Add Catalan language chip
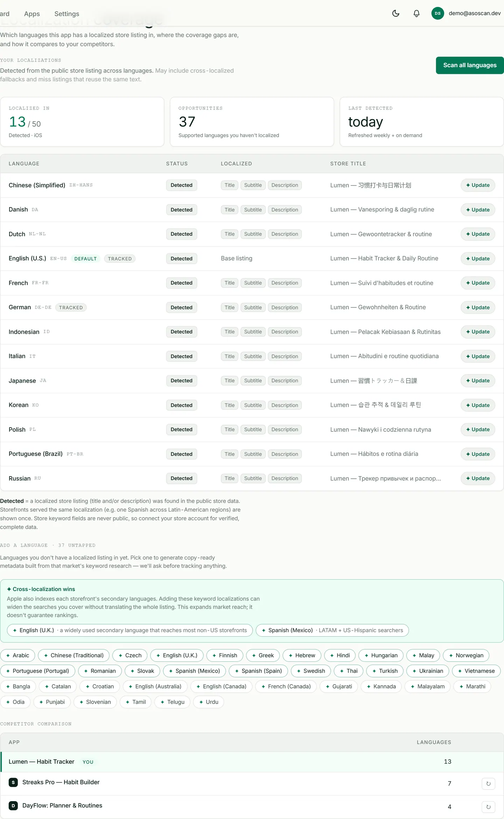 58,686
